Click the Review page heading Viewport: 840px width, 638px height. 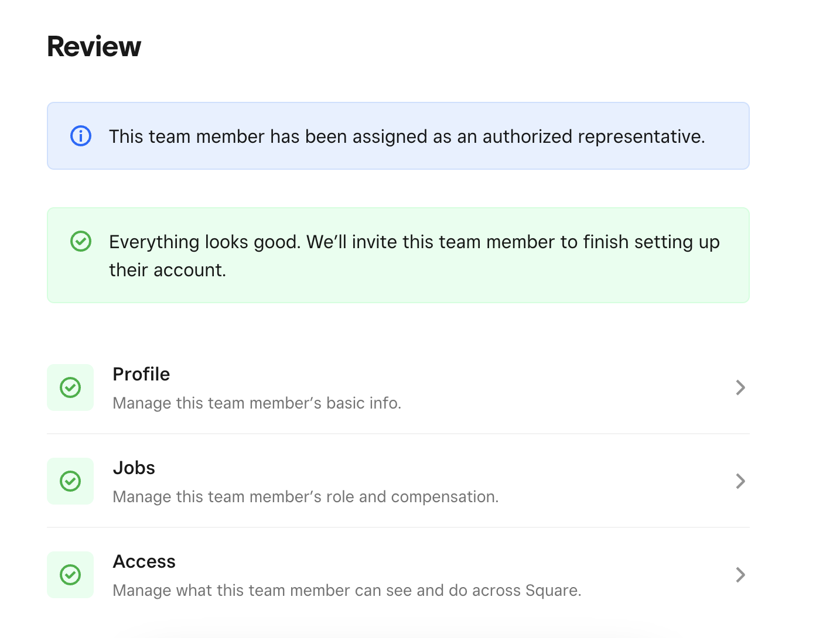(x=94, y=46)
